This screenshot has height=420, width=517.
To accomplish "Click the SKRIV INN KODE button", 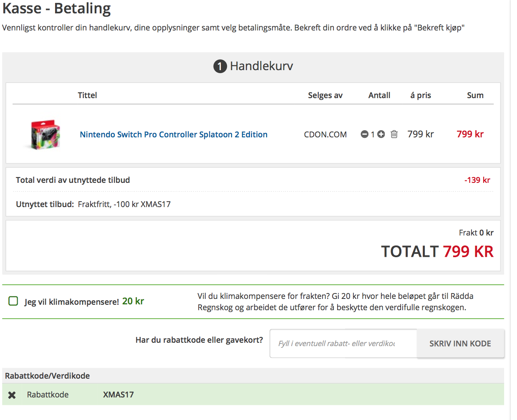I will tap(460, 344).
